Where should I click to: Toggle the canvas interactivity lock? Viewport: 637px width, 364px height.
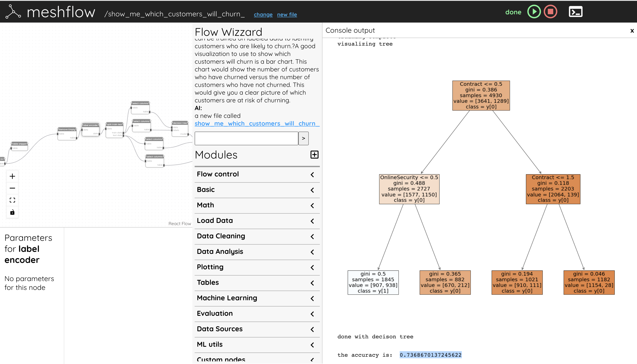point(12,212)
